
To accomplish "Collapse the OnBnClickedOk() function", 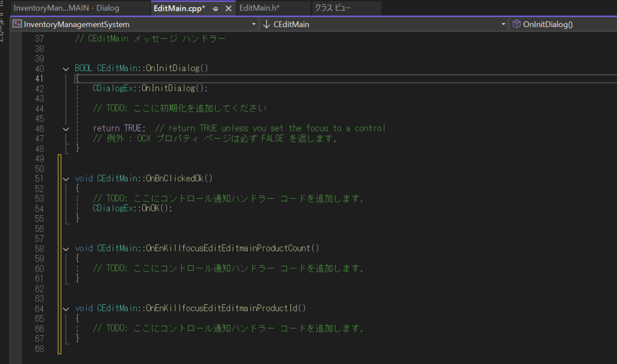I will pyautogui.click(x=66, y=178).
